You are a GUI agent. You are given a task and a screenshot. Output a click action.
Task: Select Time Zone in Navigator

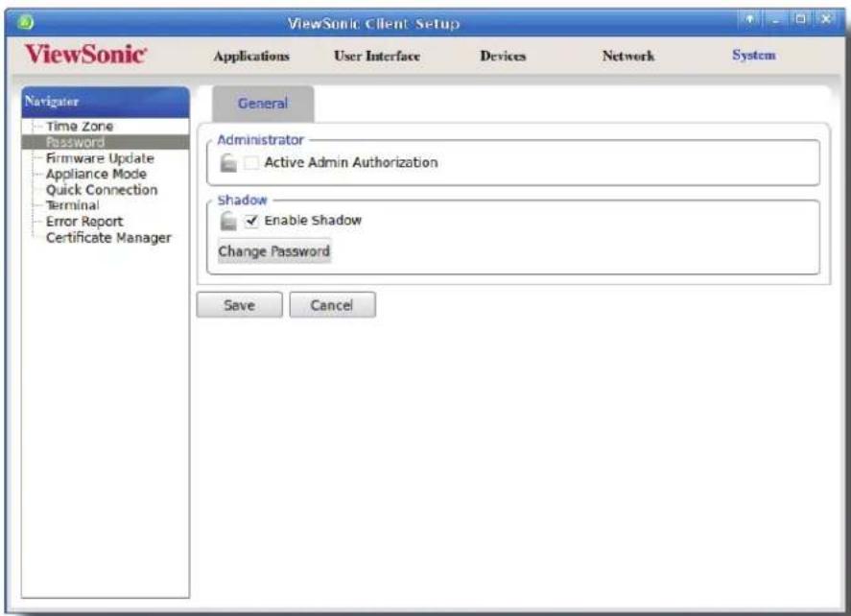(80, 127)
